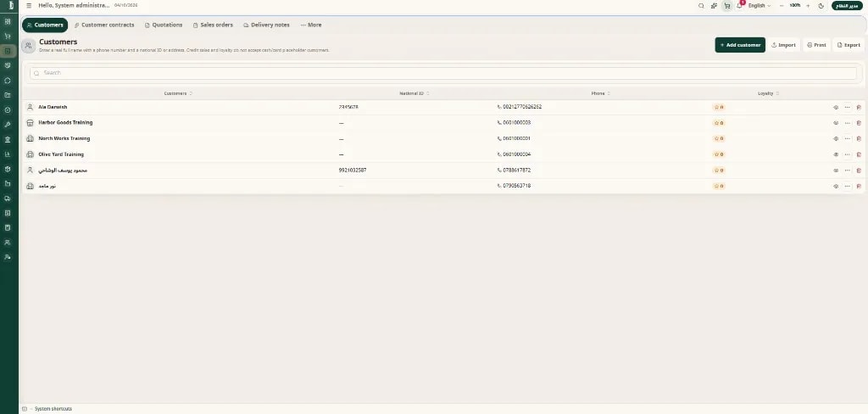Open more actions for Ala Darwish
Image resolution: width=868 pixels, height=414 pixels.
tap(847, 108)
